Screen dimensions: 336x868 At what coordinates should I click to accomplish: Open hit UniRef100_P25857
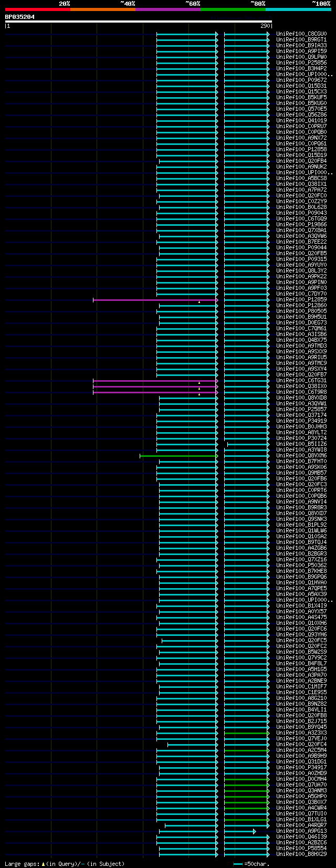[301, 410]
